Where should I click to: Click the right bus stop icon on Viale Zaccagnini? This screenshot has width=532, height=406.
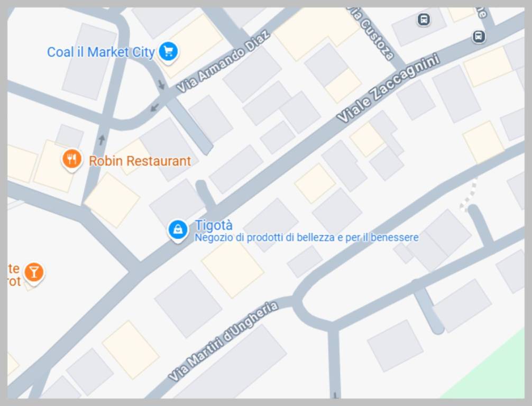(x=479, y=36)
